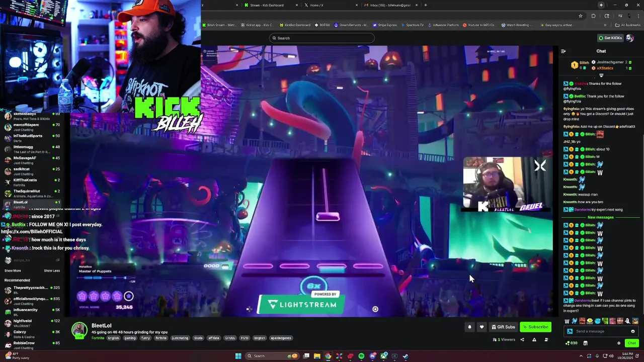Viewport: 644px width, 362px height.
Task: Open MsSavageAF channel in sidebar
Action: [x=32, y=160]
